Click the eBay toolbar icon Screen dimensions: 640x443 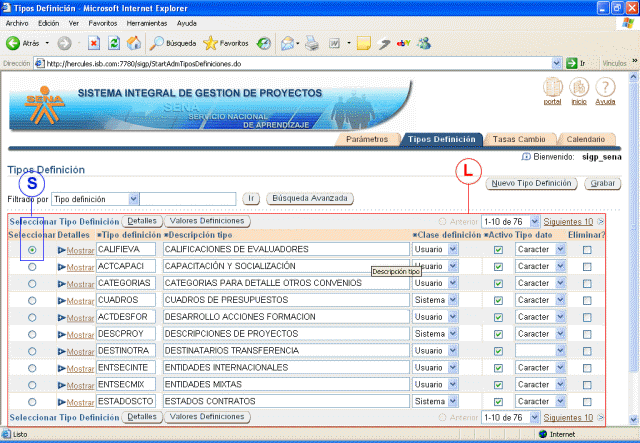click(x=403, y=43)
